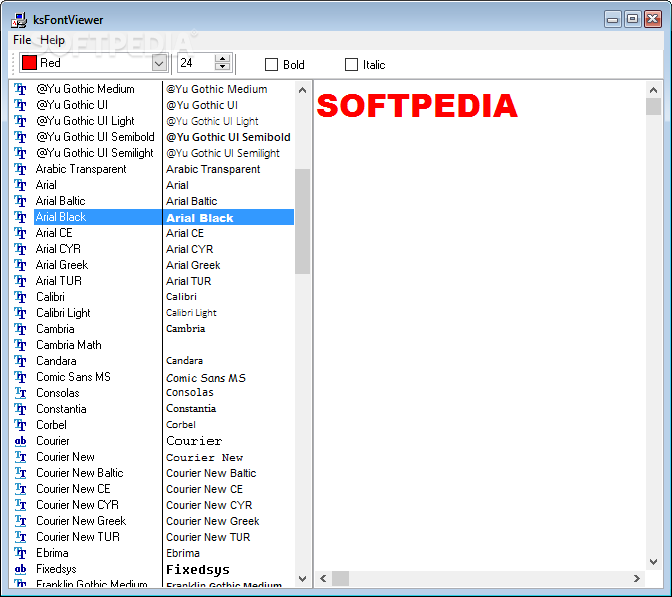Image resolution: width=672 pixels, height=597 pixels.
Task: Click the font size field showing 24
Action: [x=196, y=63]
